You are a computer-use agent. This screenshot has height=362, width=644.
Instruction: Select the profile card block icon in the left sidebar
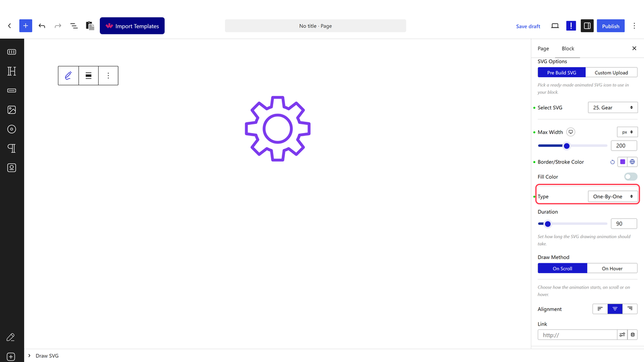12,168
